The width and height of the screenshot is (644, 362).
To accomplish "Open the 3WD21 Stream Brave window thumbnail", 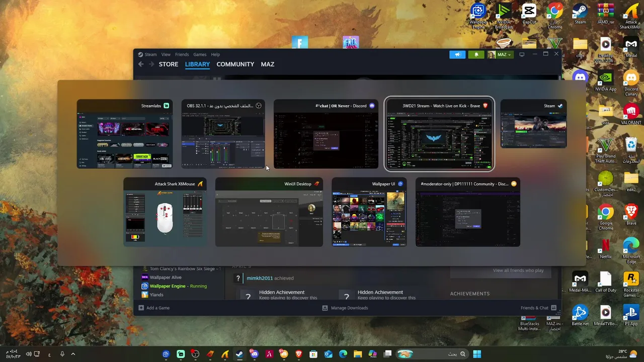I will coord(439,134).
